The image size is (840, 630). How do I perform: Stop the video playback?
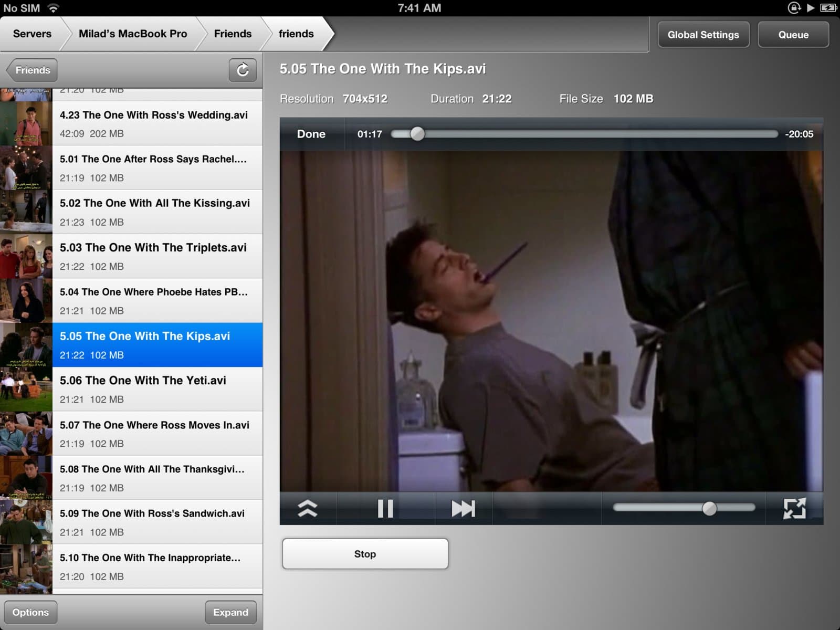coord(365,554)
